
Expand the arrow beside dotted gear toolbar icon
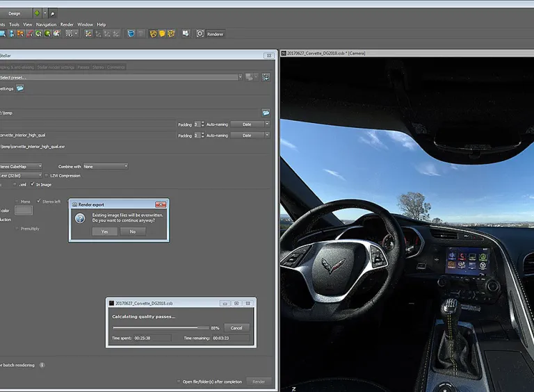coord(76,33)
